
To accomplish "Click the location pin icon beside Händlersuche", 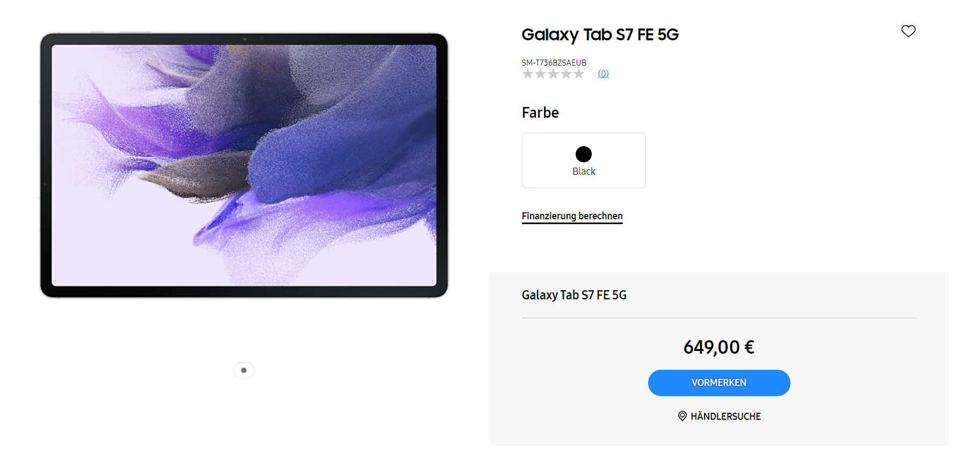I will 682,416.
